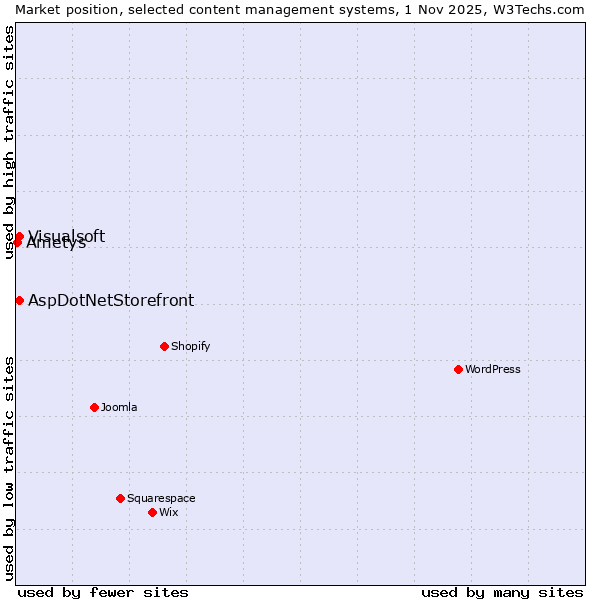Click the WordPress text label
This screenshot has width=600, height=600.
[493, 369]
